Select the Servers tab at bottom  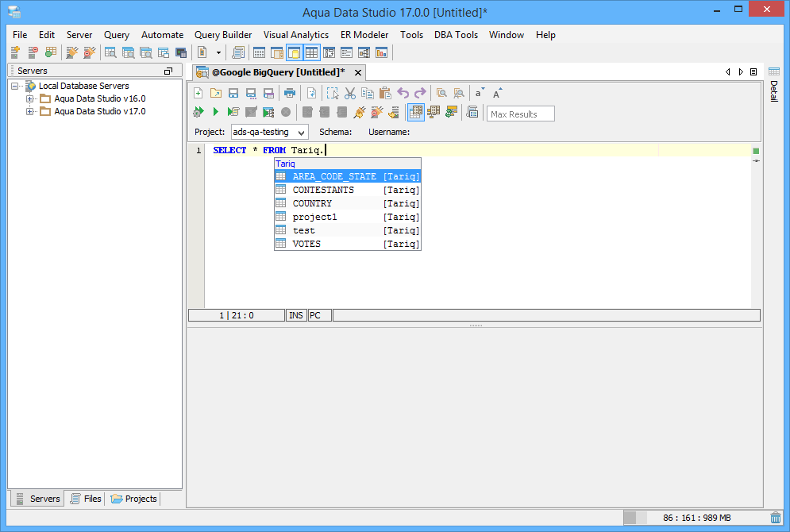[x=38, y=499]
